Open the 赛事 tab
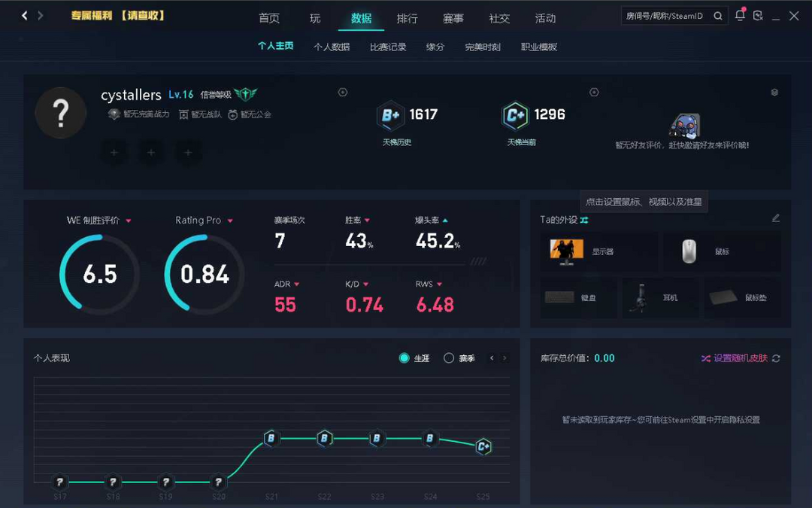The width and height of the screenshot is (812, 508). click(x=453, y=19)
